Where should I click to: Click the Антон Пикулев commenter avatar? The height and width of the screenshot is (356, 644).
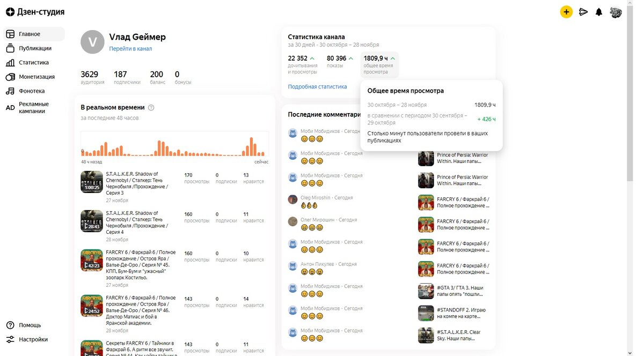coord(292,266)
